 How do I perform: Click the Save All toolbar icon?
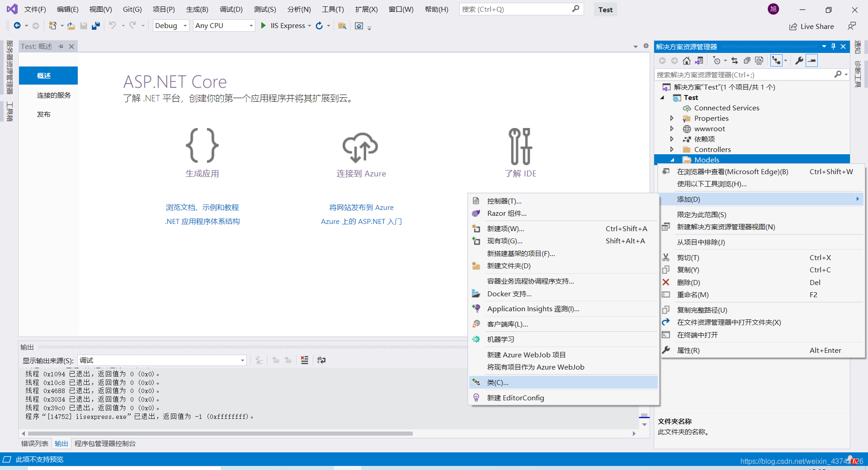pyautogui.click(x=95, y=26)
